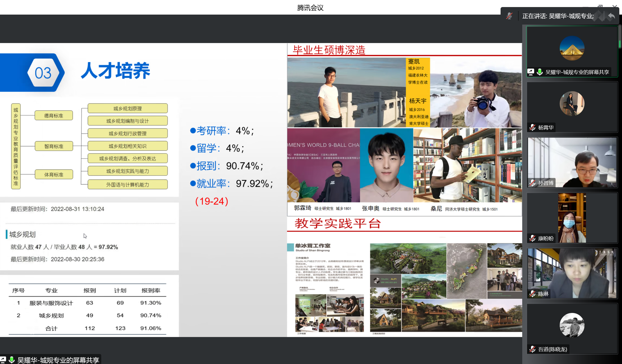Click green mic icon in bottom-left share label
Viewport: 622px width, 364px height.
click(x=12, y=360)
